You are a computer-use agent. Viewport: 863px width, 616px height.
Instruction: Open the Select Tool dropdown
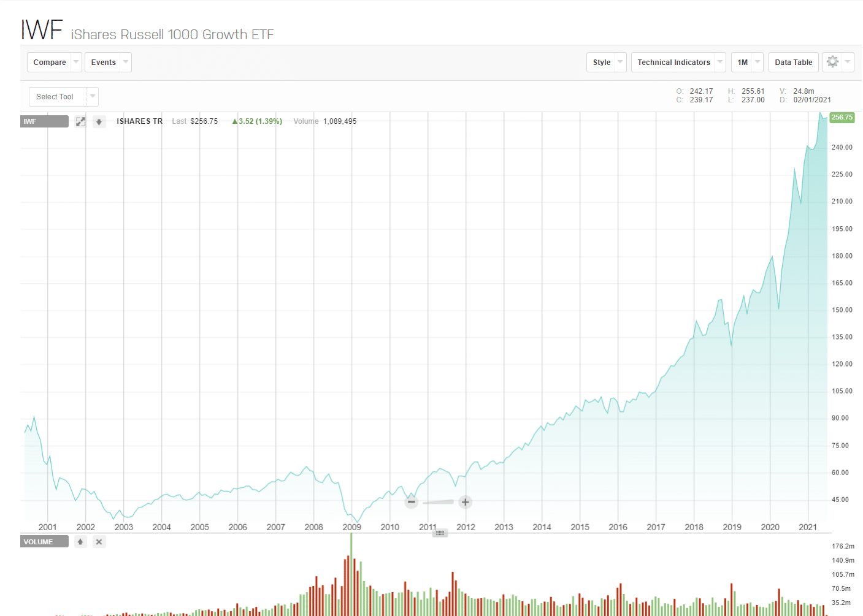(64, 96)
